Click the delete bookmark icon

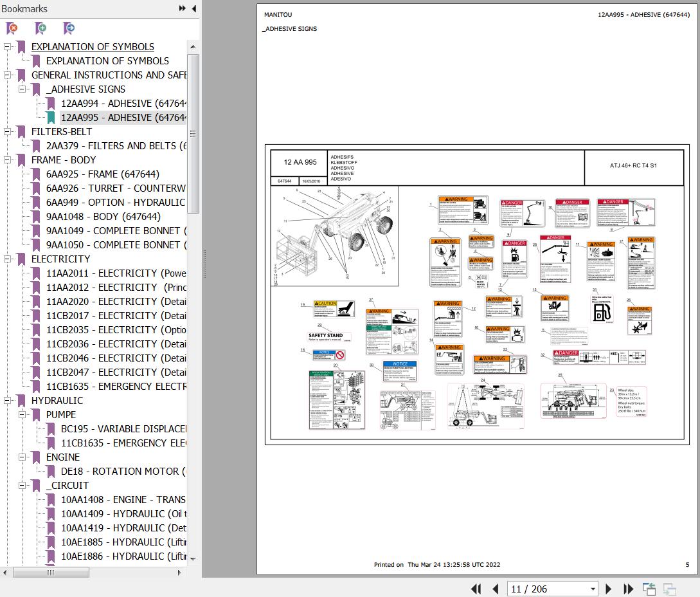[12, 28]
